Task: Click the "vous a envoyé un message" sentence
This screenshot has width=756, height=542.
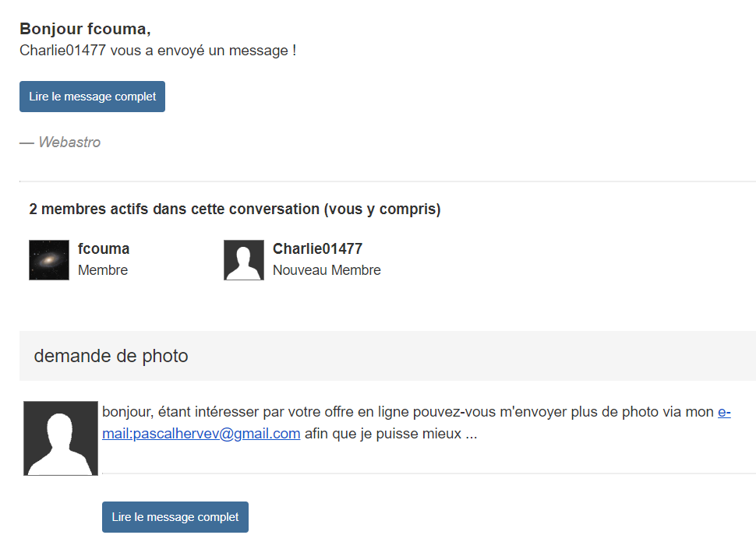Action: coord(203,51)
